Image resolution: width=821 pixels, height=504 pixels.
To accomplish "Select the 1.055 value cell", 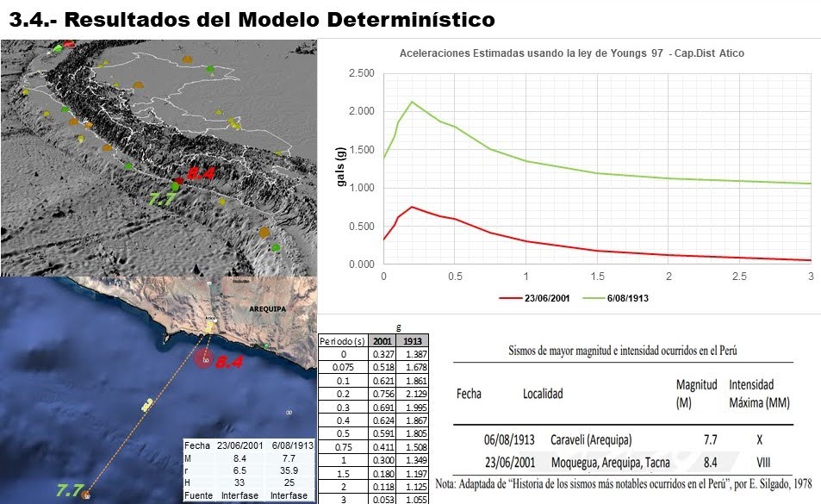I will coord(413,500).
